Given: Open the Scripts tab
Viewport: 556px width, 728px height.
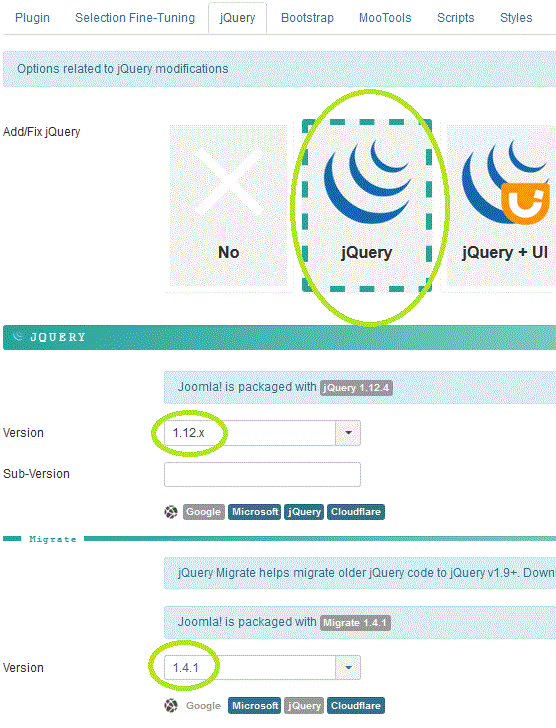Looking at the screenshot, I should tap(456, 18).
